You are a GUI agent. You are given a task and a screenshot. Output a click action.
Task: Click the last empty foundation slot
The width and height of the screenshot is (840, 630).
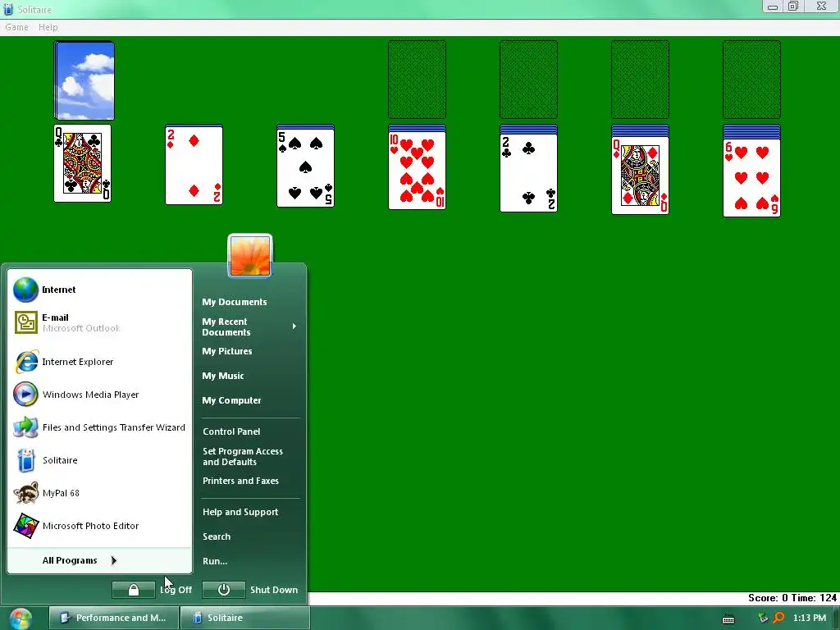[751, 80]
